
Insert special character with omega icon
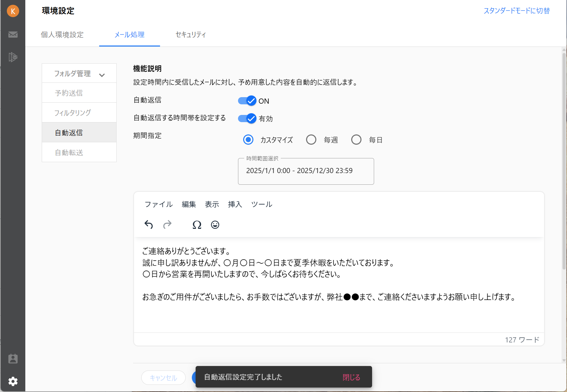[x=197, y=225]
